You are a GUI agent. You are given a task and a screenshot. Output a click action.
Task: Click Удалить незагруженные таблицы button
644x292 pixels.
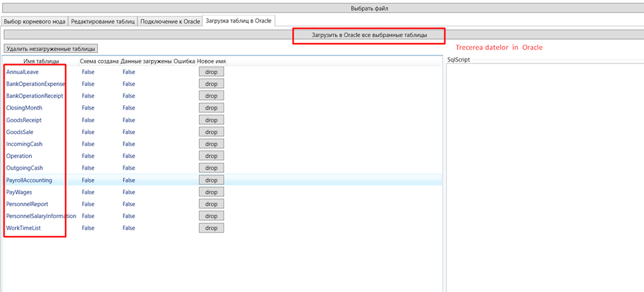(x=51, y=49)
